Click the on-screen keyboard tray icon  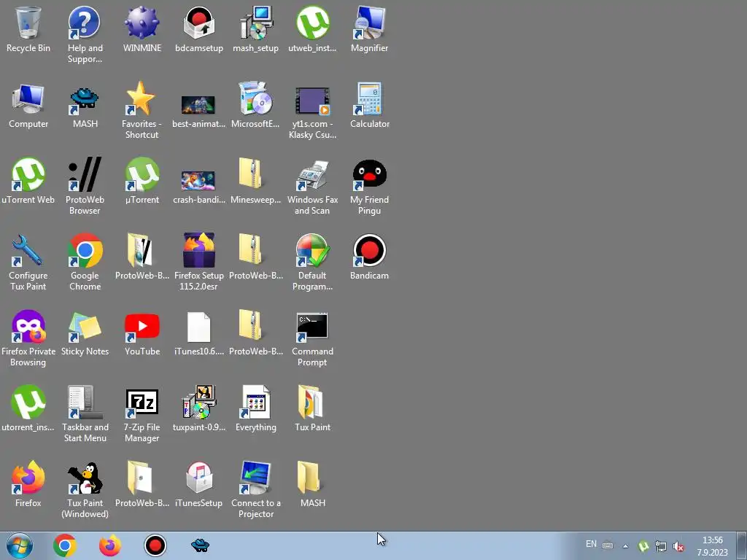pos(608,545)
